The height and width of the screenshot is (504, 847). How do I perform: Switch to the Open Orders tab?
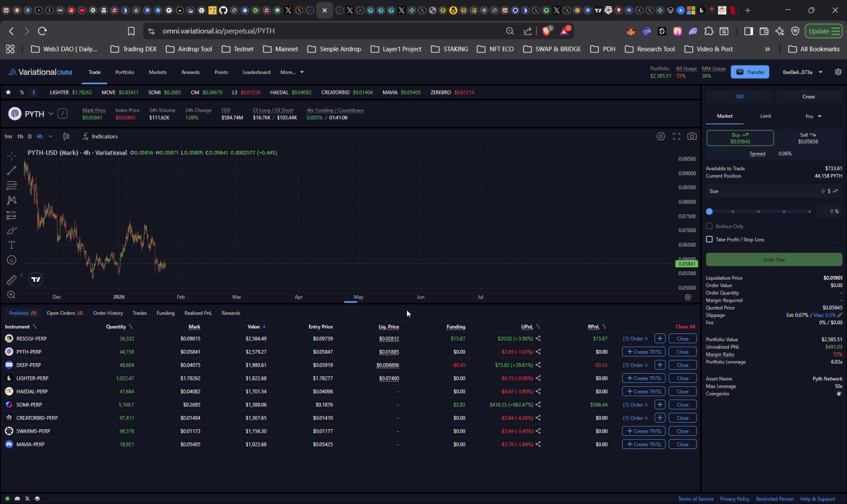pyautogui.click(x=64, y=313)
